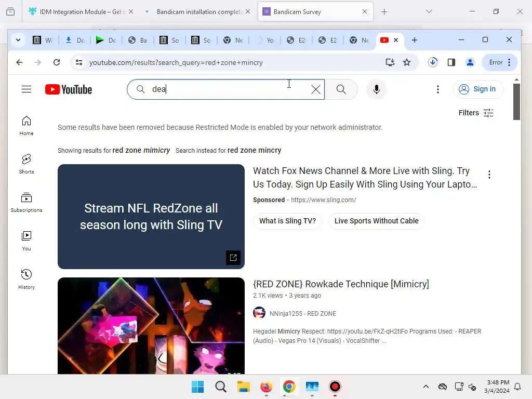The image size is (532, 399).
Task: Visit the sling.com sponsored URL
Action: click(x=323, y=200)
